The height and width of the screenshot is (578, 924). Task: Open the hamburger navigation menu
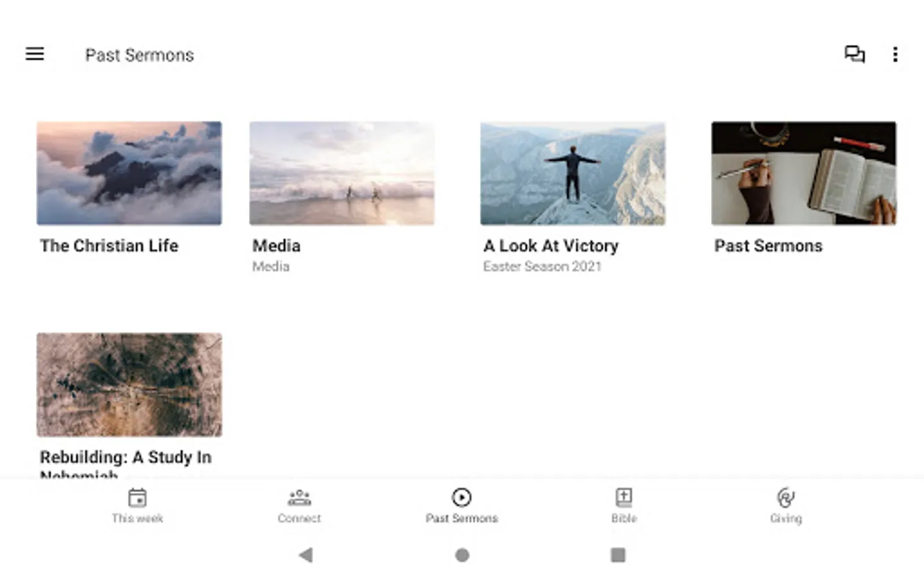35,54
